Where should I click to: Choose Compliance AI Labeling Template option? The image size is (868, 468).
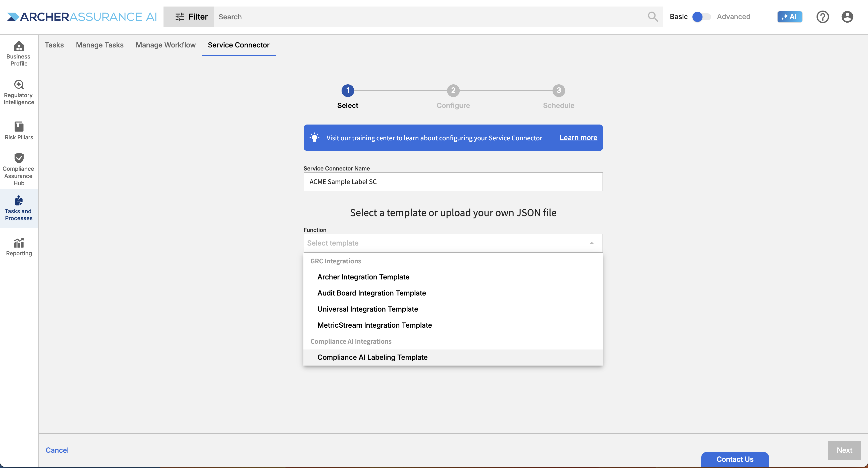click(x=453, y=357)
